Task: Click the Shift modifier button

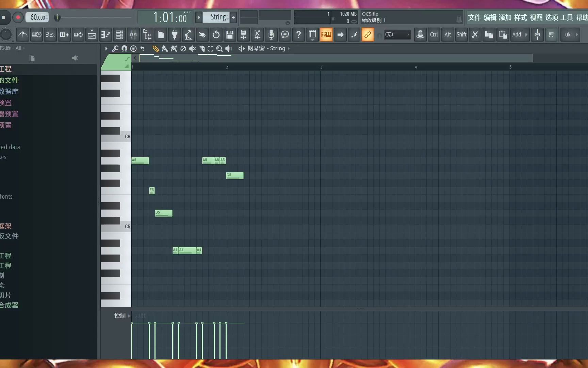Action: coord(461,35)
